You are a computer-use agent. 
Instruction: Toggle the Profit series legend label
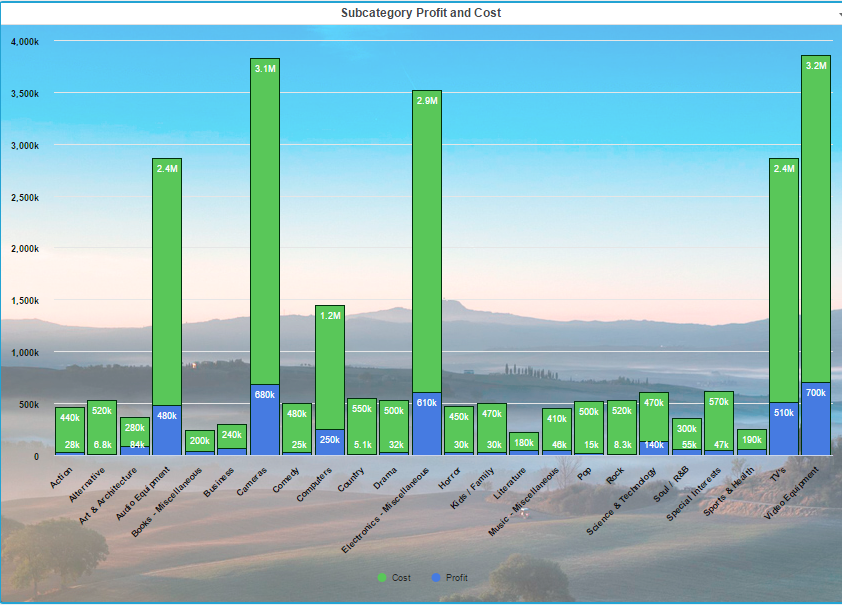(x=456, y=578)
